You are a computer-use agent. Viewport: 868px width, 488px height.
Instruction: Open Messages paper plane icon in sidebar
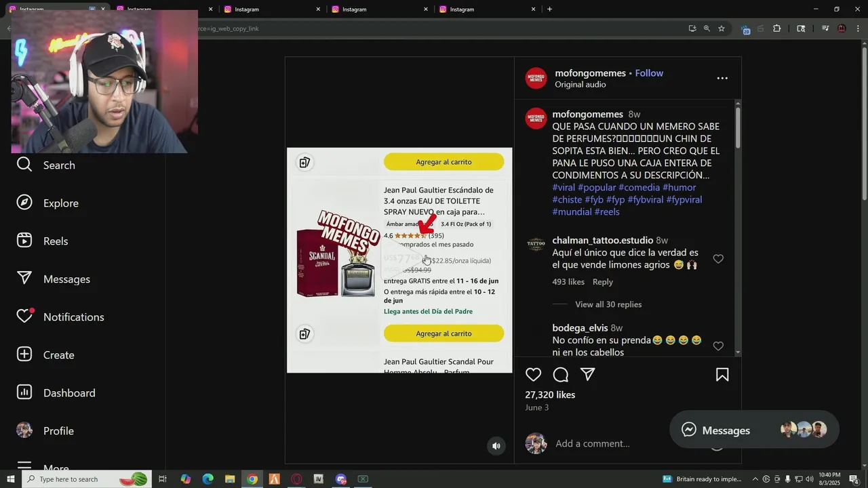(24, 279)
